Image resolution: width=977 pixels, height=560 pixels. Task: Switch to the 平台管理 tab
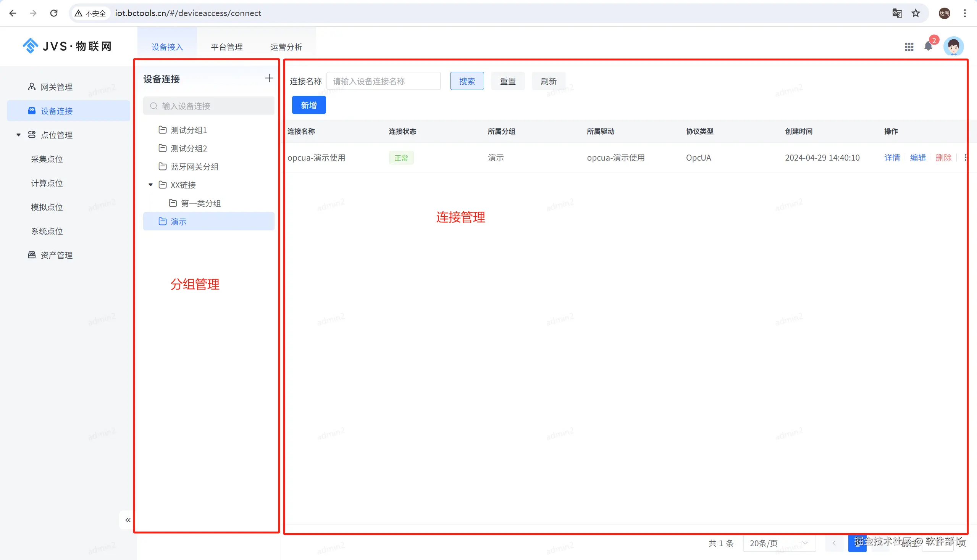227,47
